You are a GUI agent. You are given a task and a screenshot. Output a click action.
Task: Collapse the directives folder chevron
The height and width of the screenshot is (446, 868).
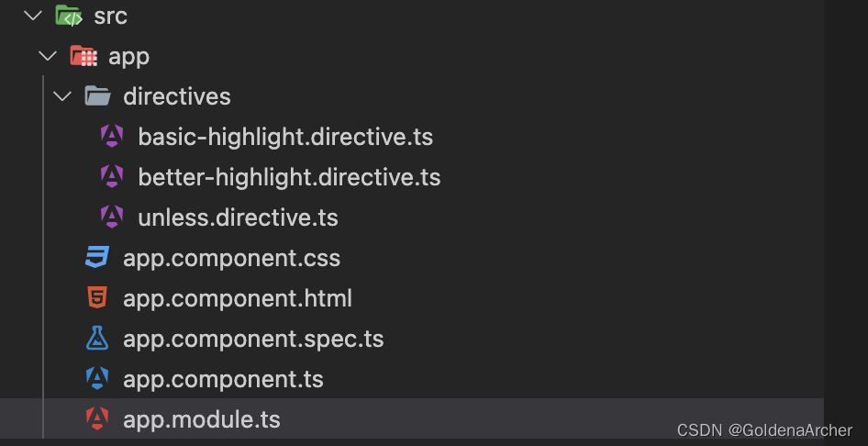pyautogui.click(x=62, y=96)
